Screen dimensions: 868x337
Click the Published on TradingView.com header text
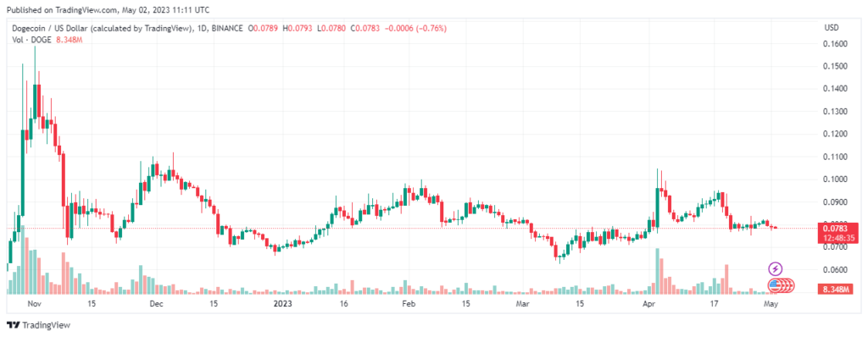click(107, 9)
